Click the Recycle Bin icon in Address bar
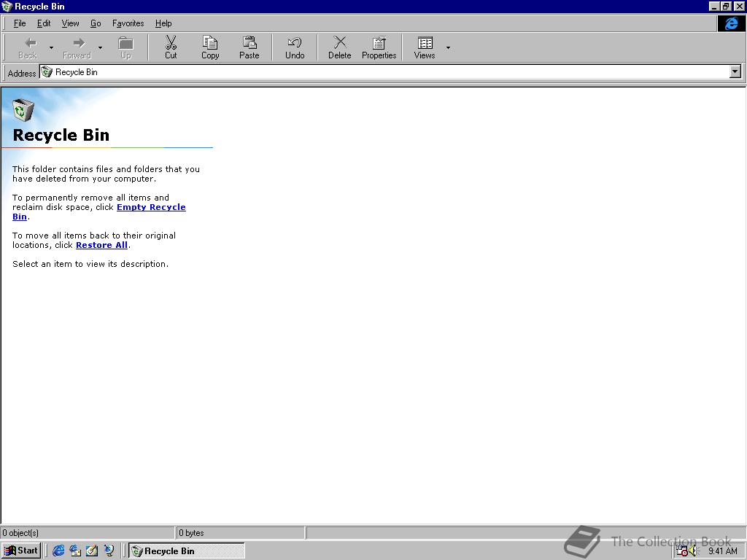 (47, 72)
